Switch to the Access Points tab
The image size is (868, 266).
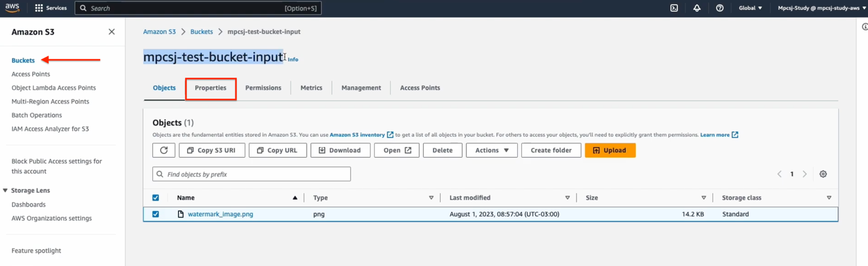(420, 88)
